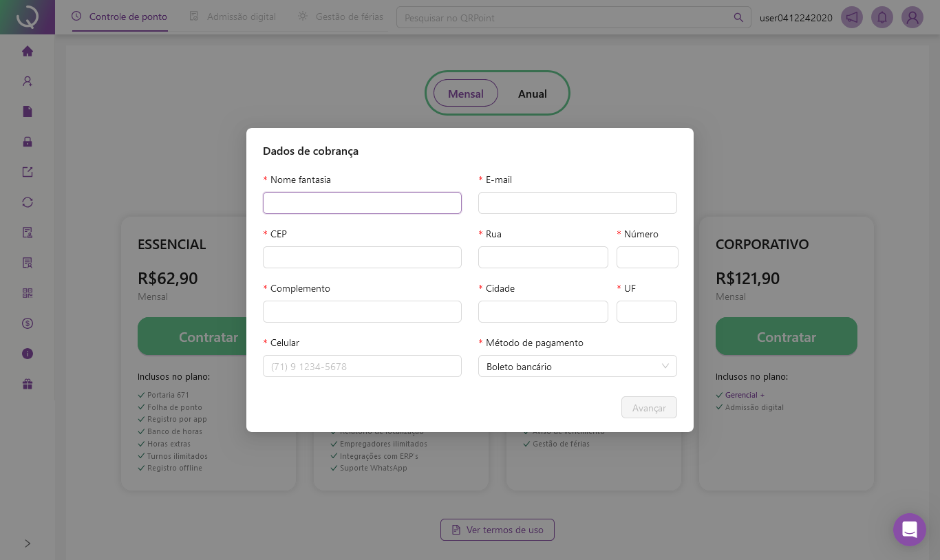
Task: Open the dollar billing sidebar icon
Action: (28, 323)
